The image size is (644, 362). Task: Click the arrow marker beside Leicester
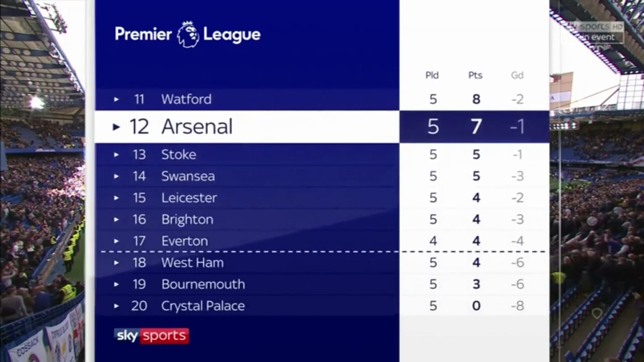(116, 198)
